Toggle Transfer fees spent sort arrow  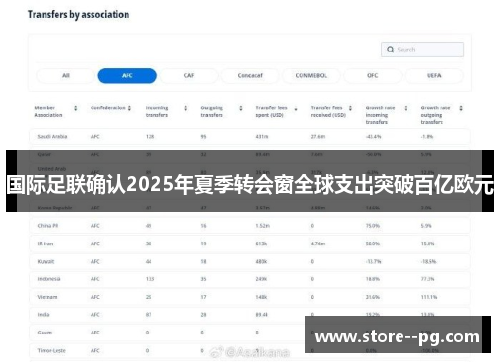click(x=296, y=109)
